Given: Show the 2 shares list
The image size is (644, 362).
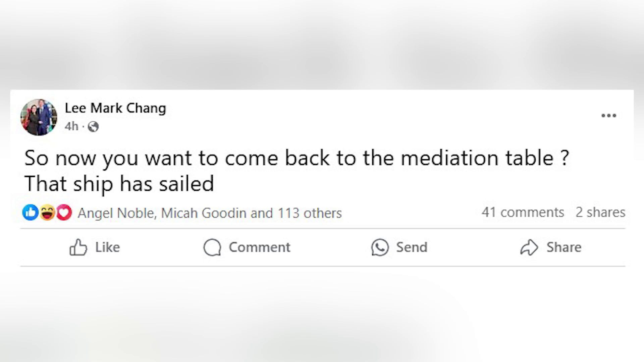Looking at the screenshot, I should click(x=600, y=213).
